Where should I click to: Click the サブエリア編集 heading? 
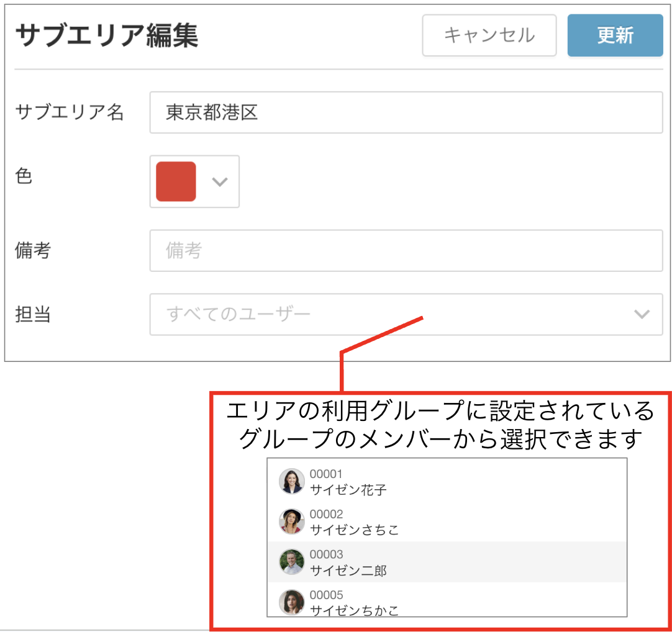coord(107,35)
